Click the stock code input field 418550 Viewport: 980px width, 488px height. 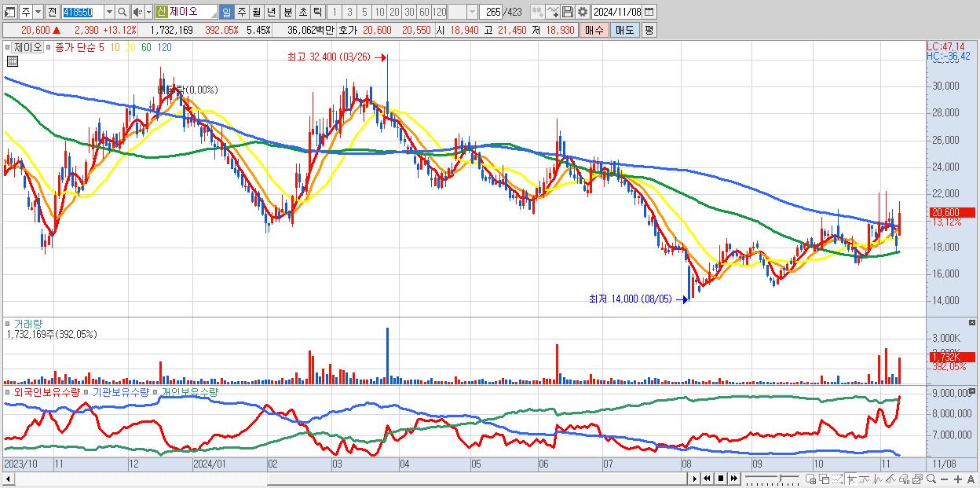pos(82,13)
